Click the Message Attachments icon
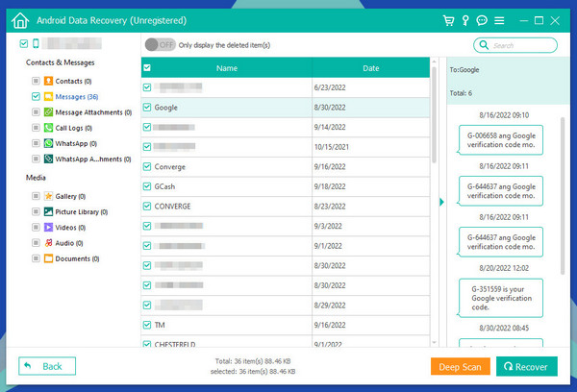 [x=48, y=111]
